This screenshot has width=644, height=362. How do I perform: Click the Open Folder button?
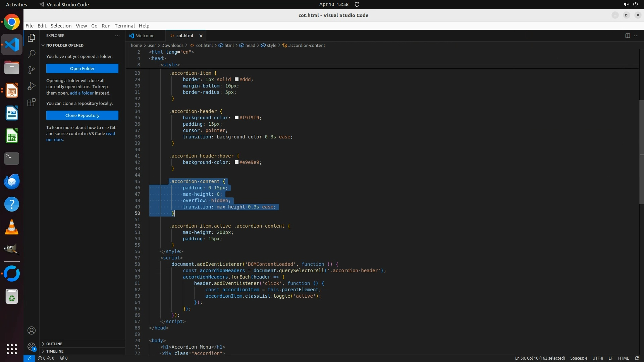click(x=82, y=68)
